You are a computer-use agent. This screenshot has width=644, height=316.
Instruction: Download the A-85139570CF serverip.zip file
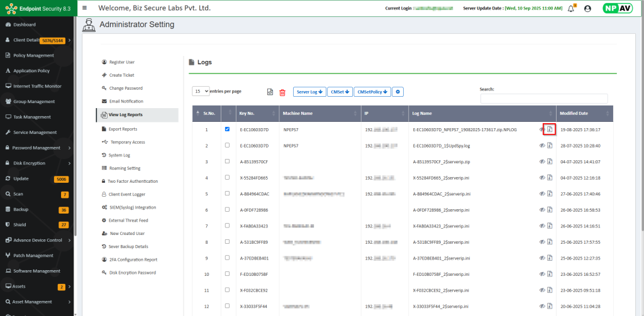549,161
